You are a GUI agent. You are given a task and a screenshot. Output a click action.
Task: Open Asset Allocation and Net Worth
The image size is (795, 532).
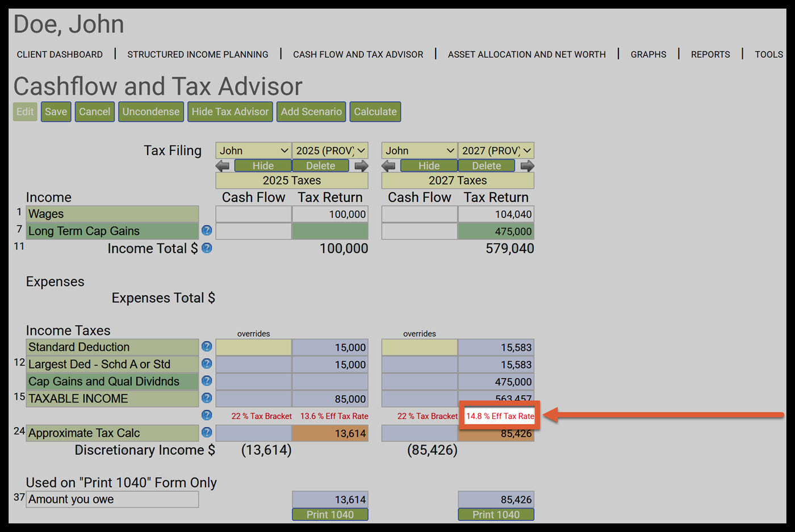tap(527, 55)
